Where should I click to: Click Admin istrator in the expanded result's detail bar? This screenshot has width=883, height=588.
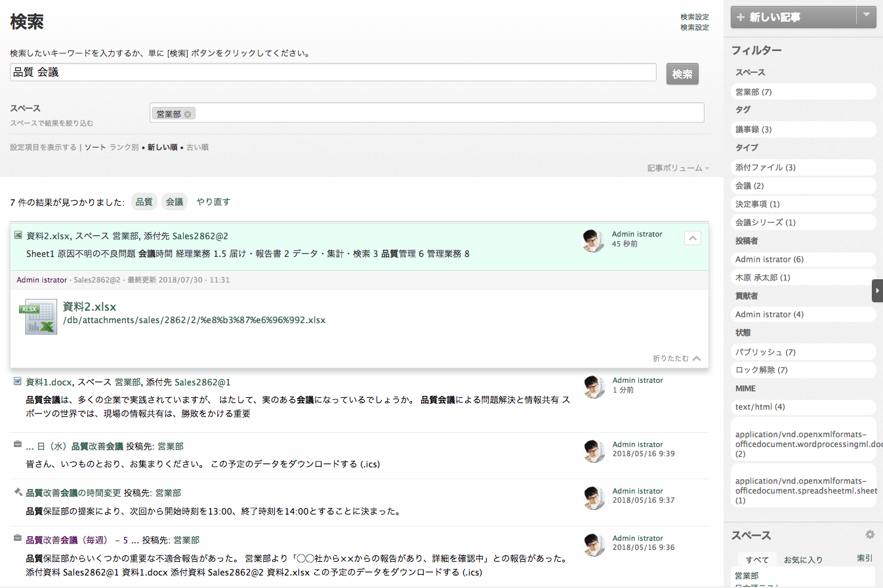[42, 280]
